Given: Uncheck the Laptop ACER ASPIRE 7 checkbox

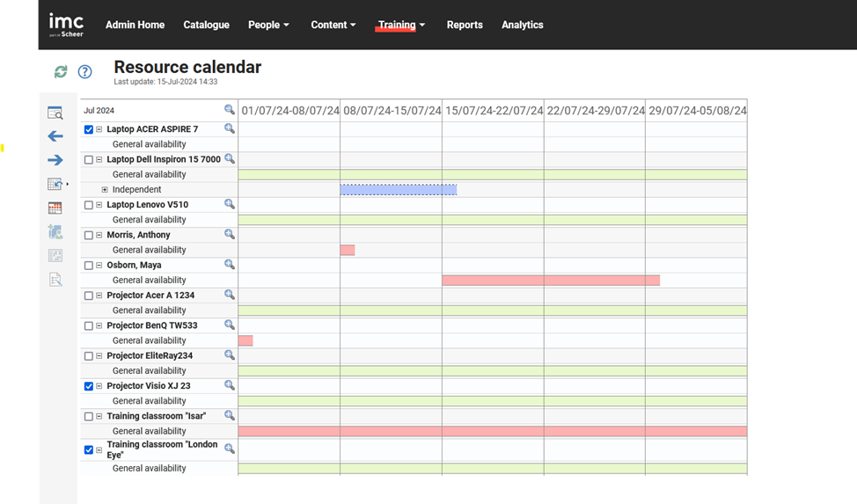Looking at the screenshot, I should point(89,129).
